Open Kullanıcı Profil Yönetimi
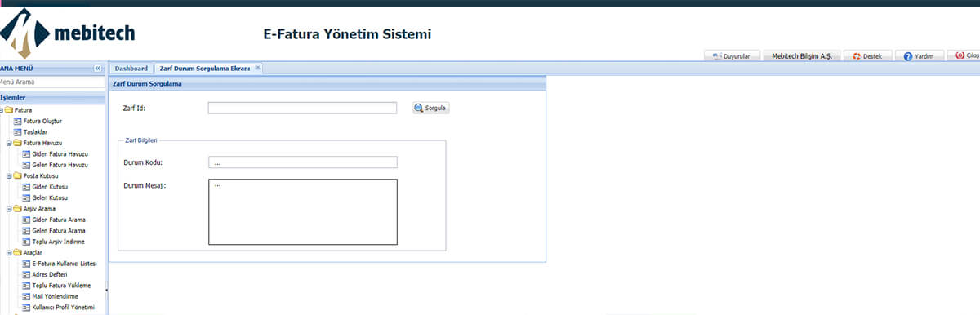The height and width of the screenshot is (315, 980). click(64, 308)
